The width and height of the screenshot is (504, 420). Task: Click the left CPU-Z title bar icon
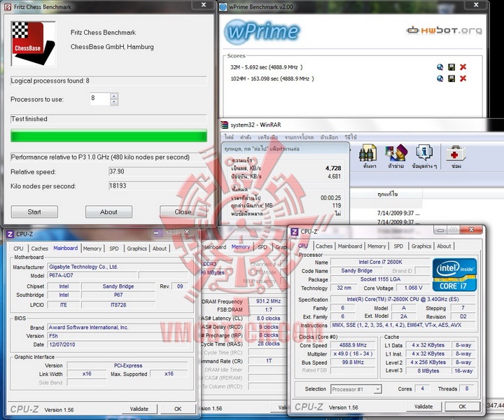point(10,234)
